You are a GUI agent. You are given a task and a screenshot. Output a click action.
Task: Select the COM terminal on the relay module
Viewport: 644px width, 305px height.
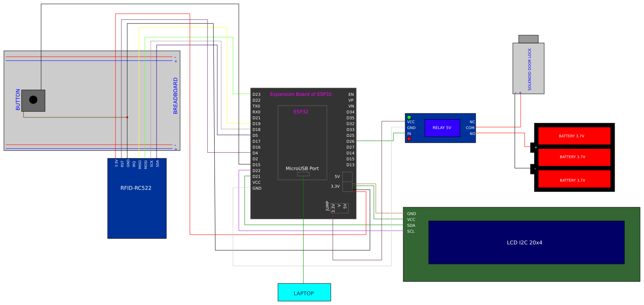[x=470, y=128]
